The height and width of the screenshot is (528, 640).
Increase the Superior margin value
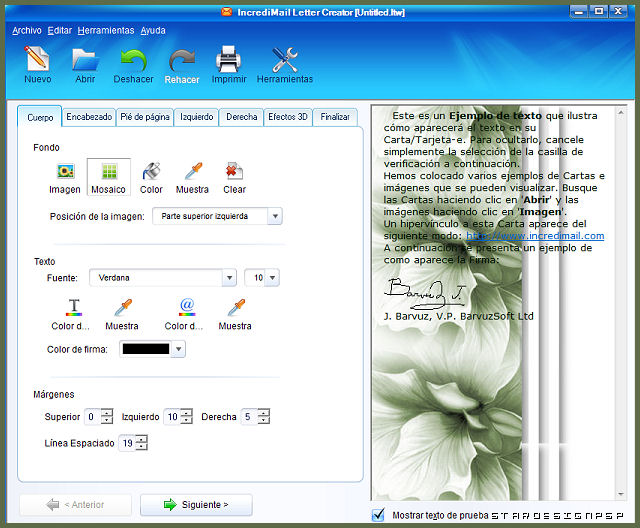[107, 412]
